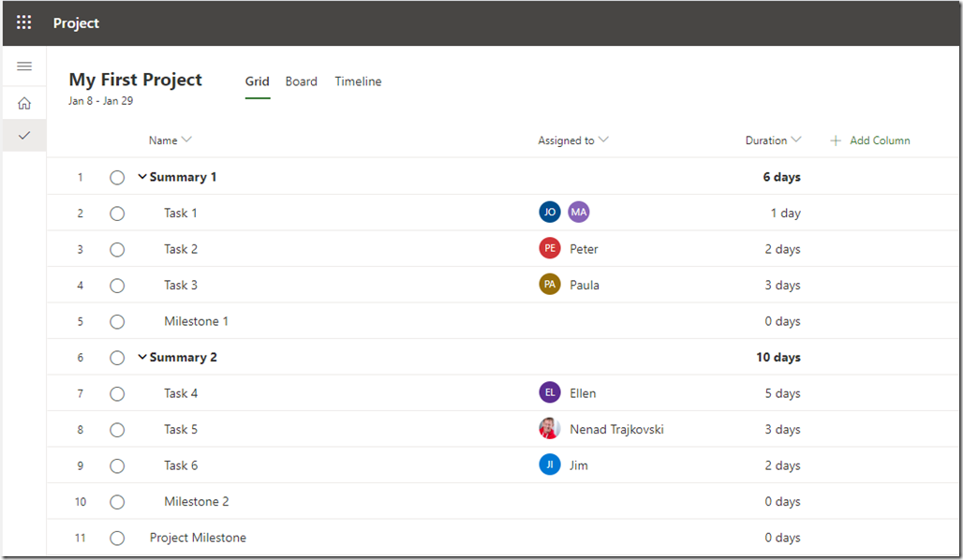
Task: Click the Nenad Trajkovski assignee name
Action: [x=616, y=429]
